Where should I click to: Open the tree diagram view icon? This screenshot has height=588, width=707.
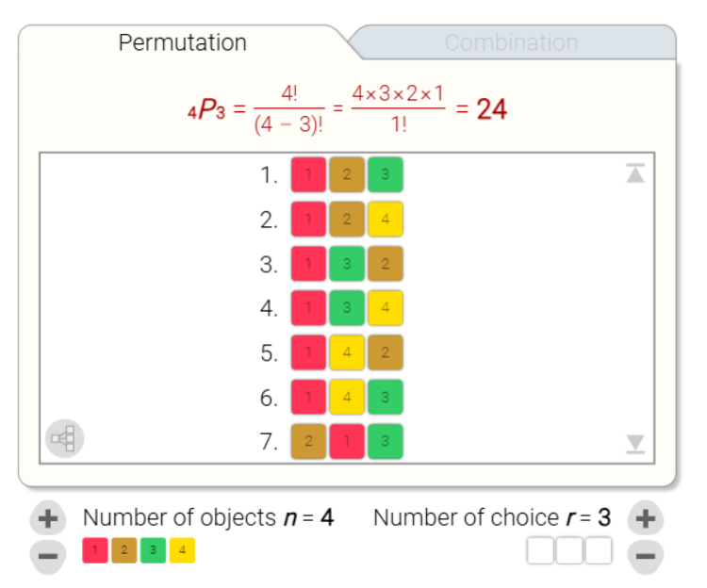[x=65, y=438]
